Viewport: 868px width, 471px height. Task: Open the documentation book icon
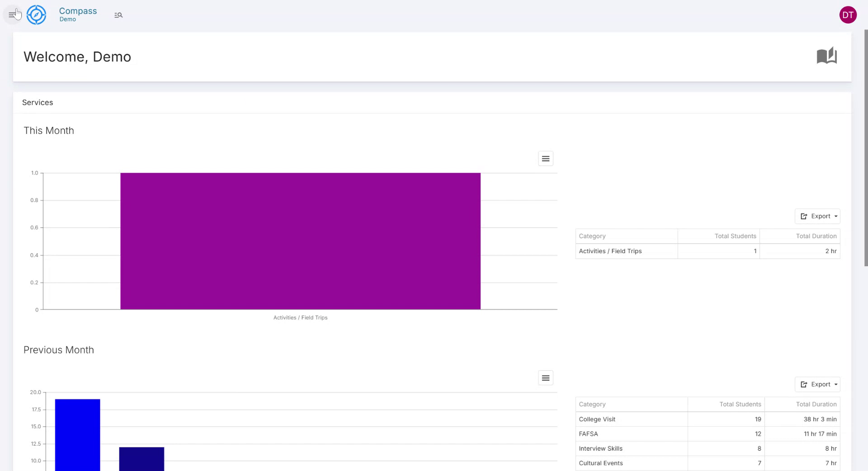point(827,56)
